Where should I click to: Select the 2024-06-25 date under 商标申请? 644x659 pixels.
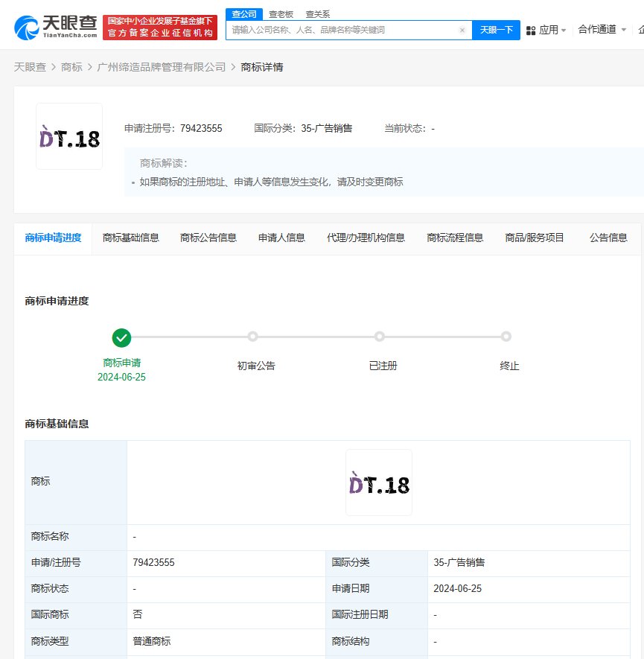(121, 377)
